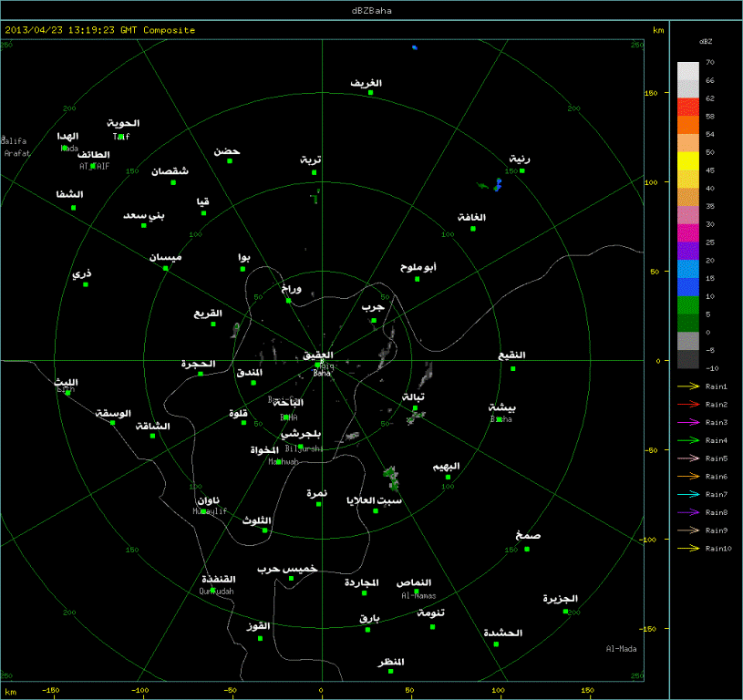743x700 pixels.
Task: Click the Al-Namas label
Action: pos(418,596)
